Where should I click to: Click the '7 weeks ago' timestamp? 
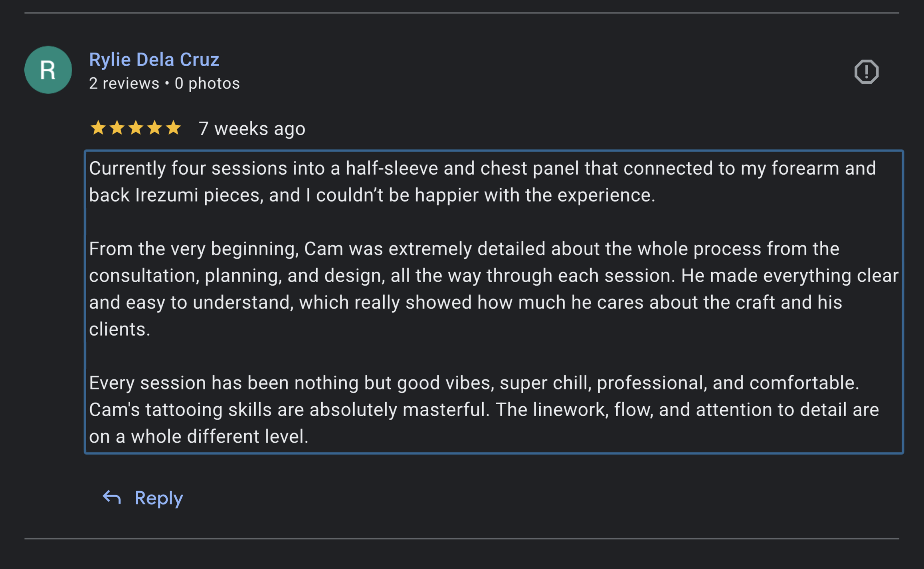pyautogui.click(x=252, y=129)
